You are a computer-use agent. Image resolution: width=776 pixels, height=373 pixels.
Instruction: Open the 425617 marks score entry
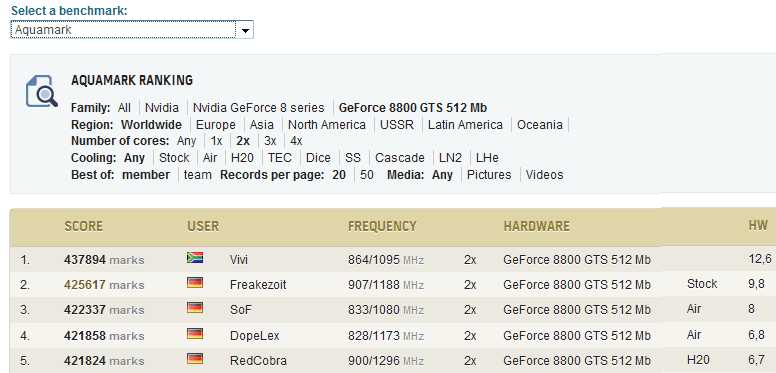point(104,285)
